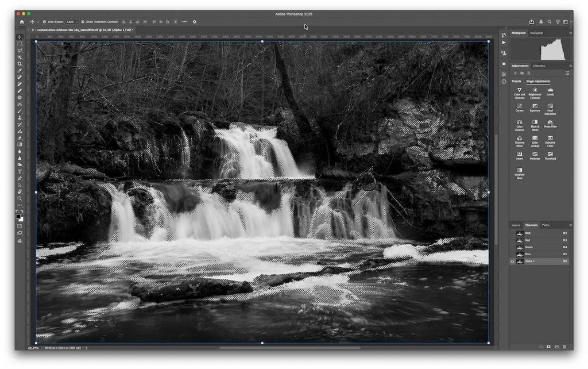Viewport: 588px width, 369px height.
Task: Open the Share icon in the top bar
Action: click(531, 22)
